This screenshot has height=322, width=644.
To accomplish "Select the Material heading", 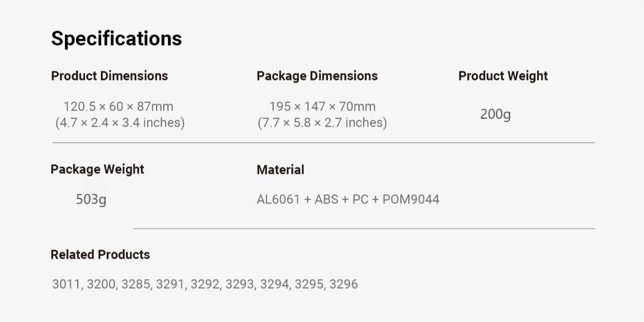I will coord(280,170).
